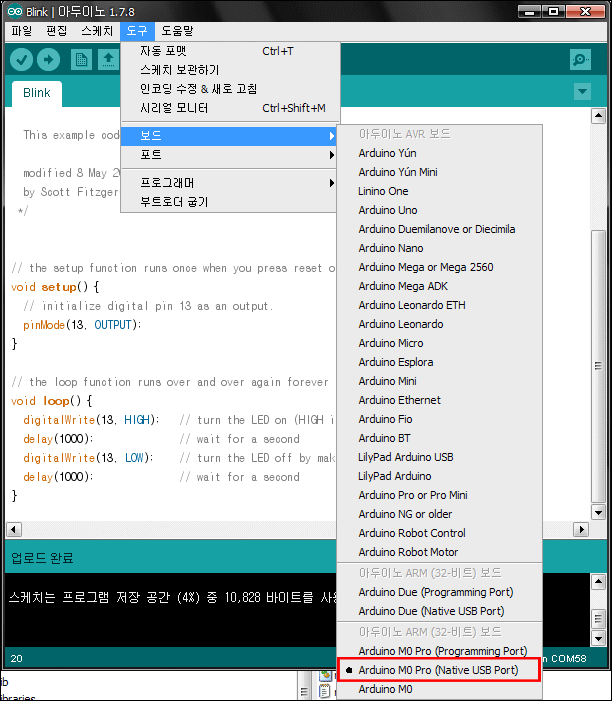Click editor horizontal scrollbar right arrow
612x701 pixels.
[x=581, y=529]
